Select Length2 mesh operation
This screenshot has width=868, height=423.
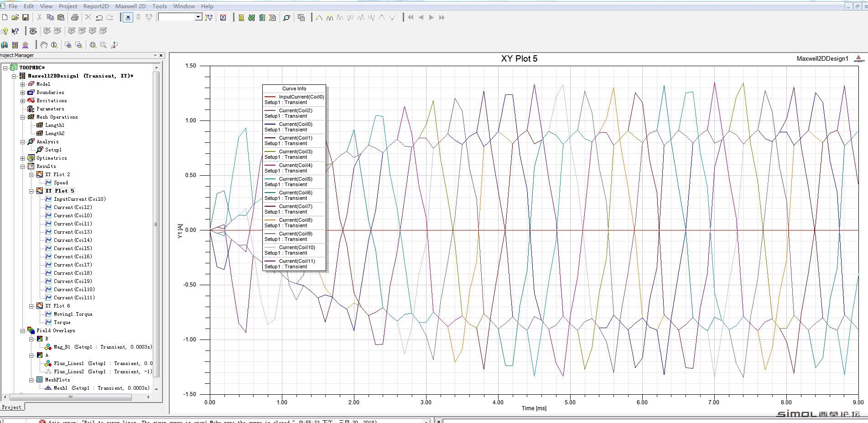coord(55,133)
